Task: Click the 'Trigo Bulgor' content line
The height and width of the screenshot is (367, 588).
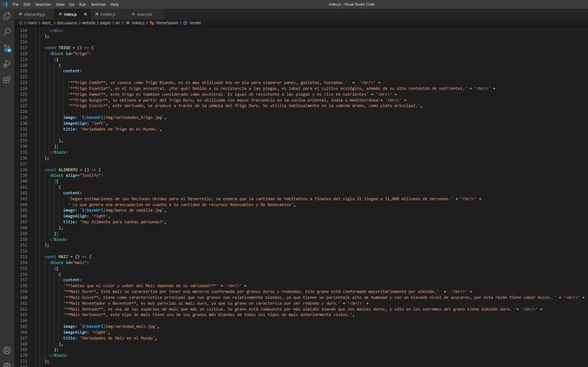Action: [x=237, y=100]
